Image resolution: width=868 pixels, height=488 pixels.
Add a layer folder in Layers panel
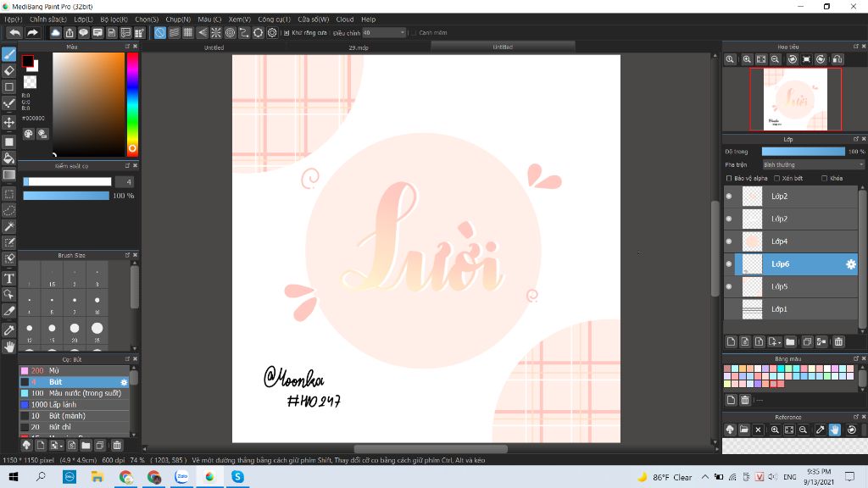pyautogui.click(x=790, y=342)
